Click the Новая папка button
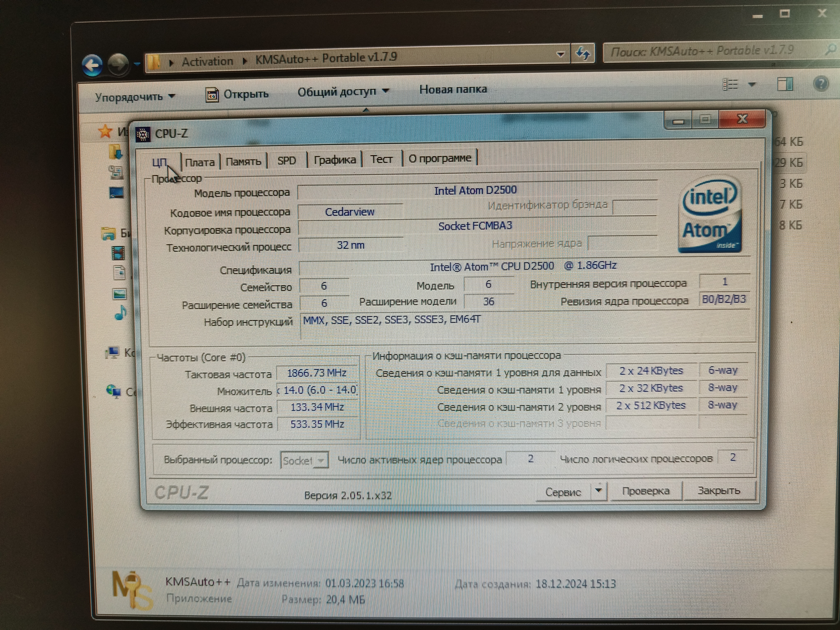840x630 pixels. coord(453,89)
